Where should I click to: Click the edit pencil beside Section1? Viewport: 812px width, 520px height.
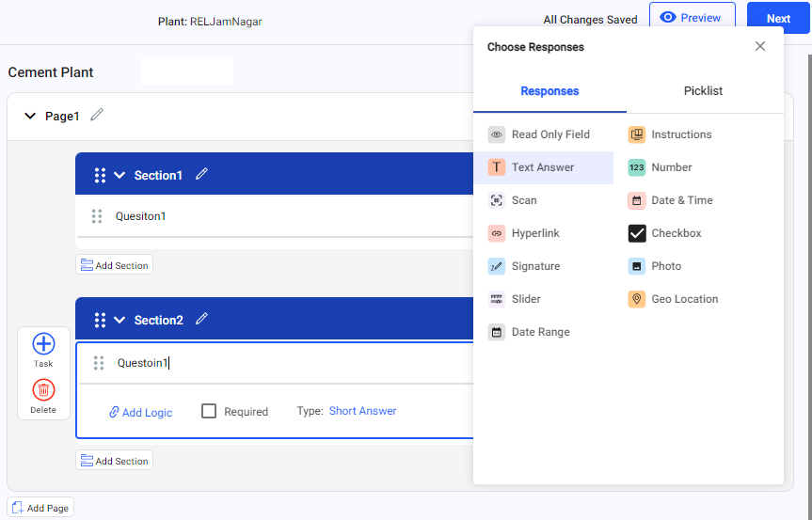201,175
